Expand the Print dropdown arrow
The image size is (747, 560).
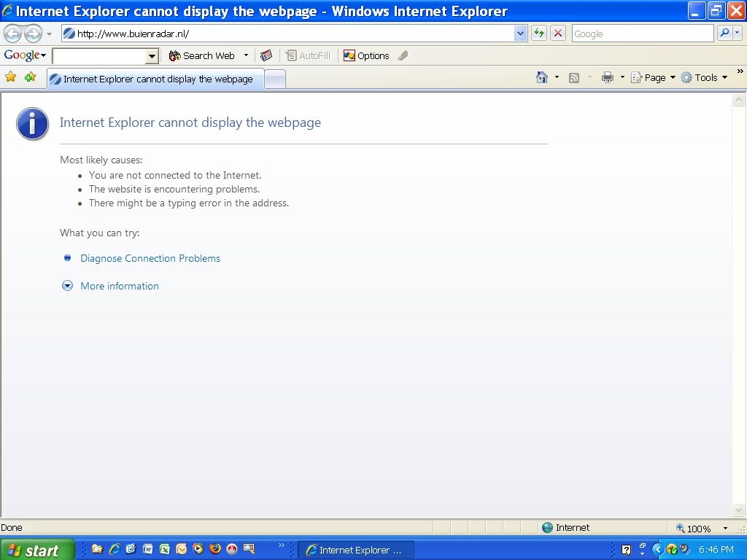[622, 77]
